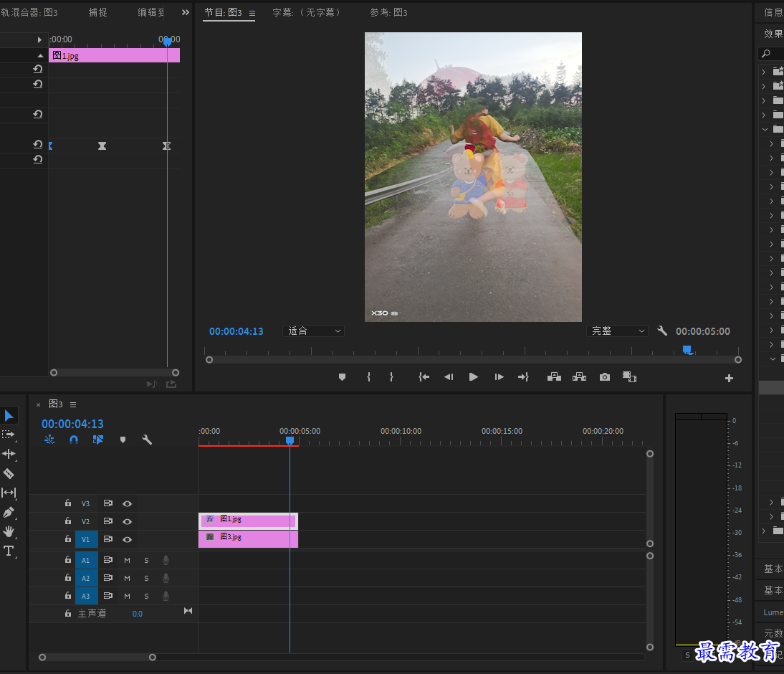Open the Comparison View button
This screenshot has height=674, width=784.
click(x=629, y=377)
